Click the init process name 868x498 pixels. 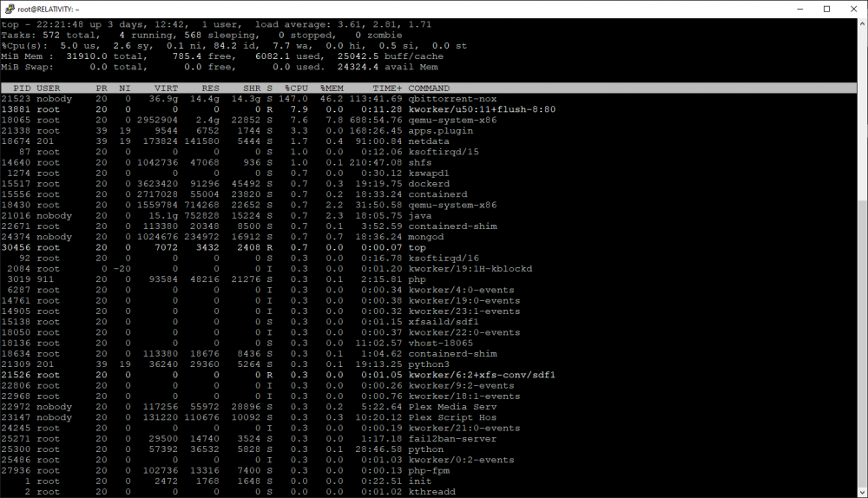click(x=419, y=482)
